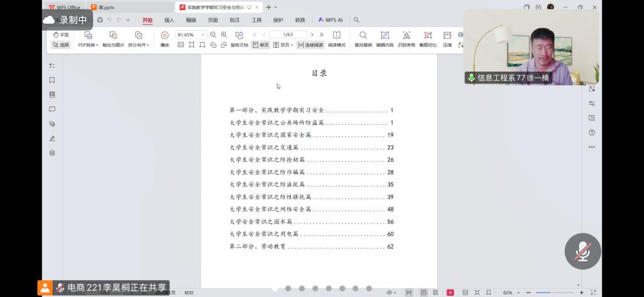Image resolution: width=644 pixels, height=297 pixels.
Task: Open 查找替换 (Find and Replace) tool
Action: 363,35
